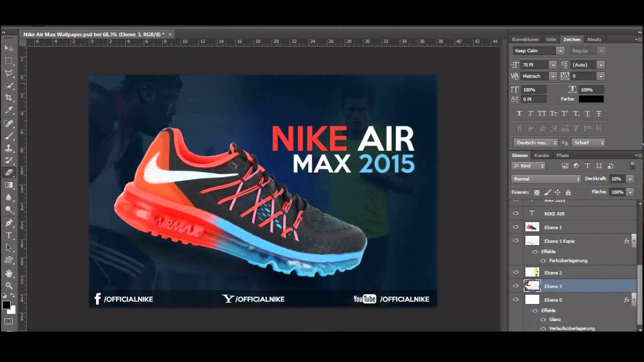Select the Eyedropper tool
644x362 pixels.
click(x=9, y=110)
